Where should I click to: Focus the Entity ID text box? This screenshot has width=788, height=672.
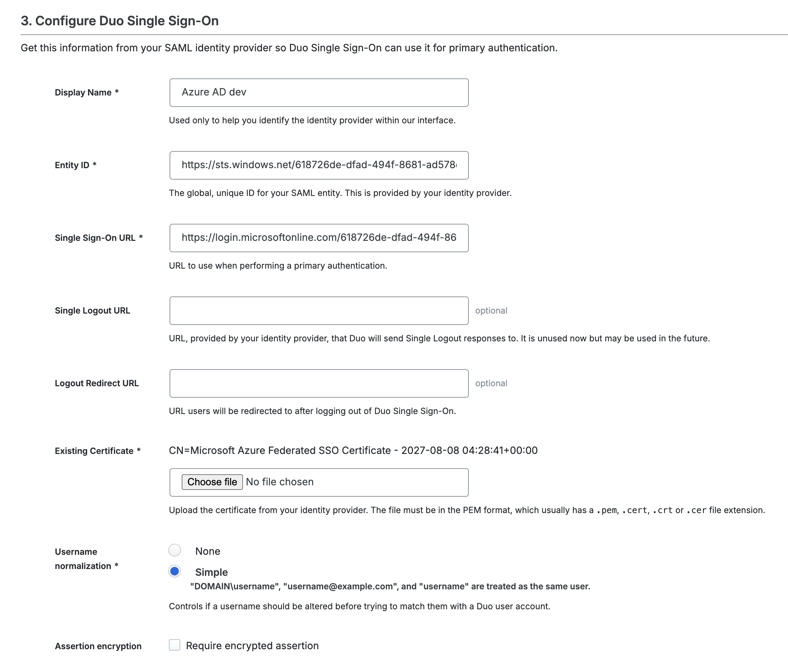coord(319,165)
